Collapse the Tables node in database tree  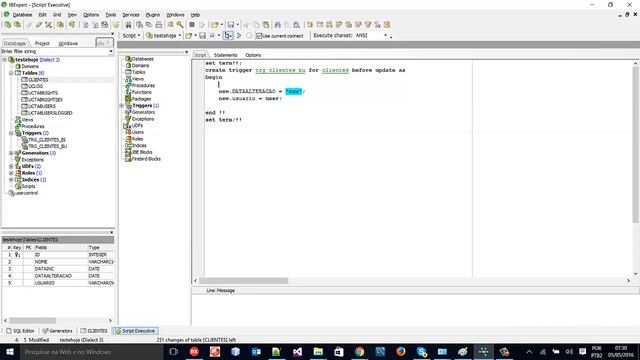coord(11,73)
